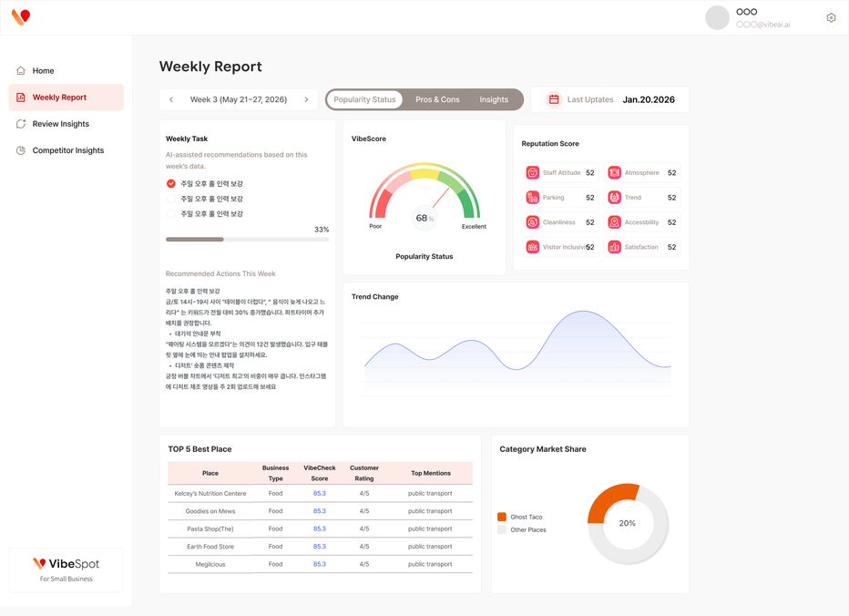Click the 68% VibeScore value

click(424, 218)
